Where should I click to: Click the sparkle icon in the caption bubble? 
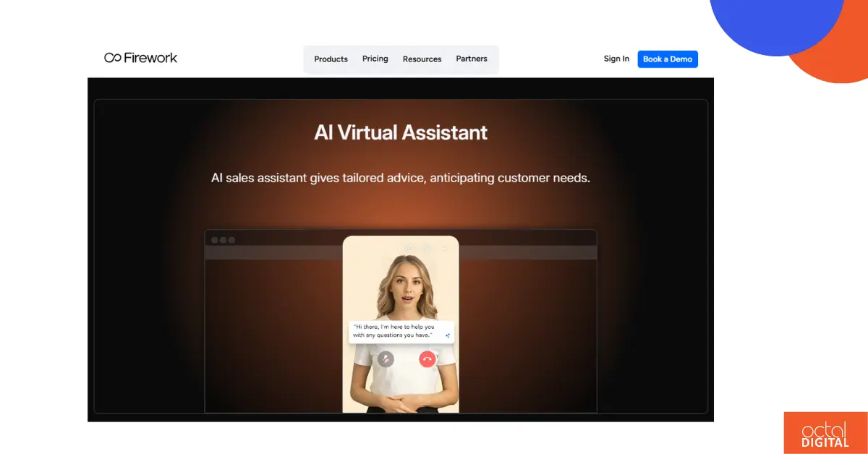tap(448, 335)
